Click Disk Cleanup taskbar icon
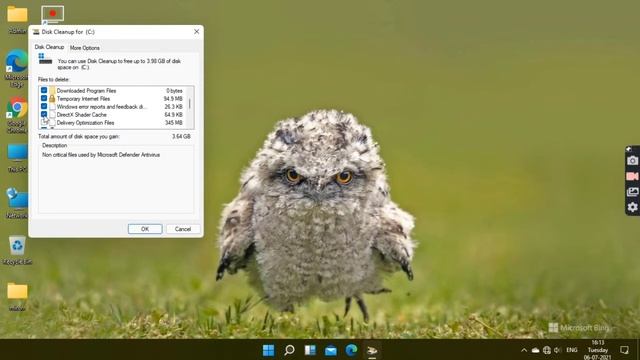This screenshot has height=360, width=640. coord(372,351)
